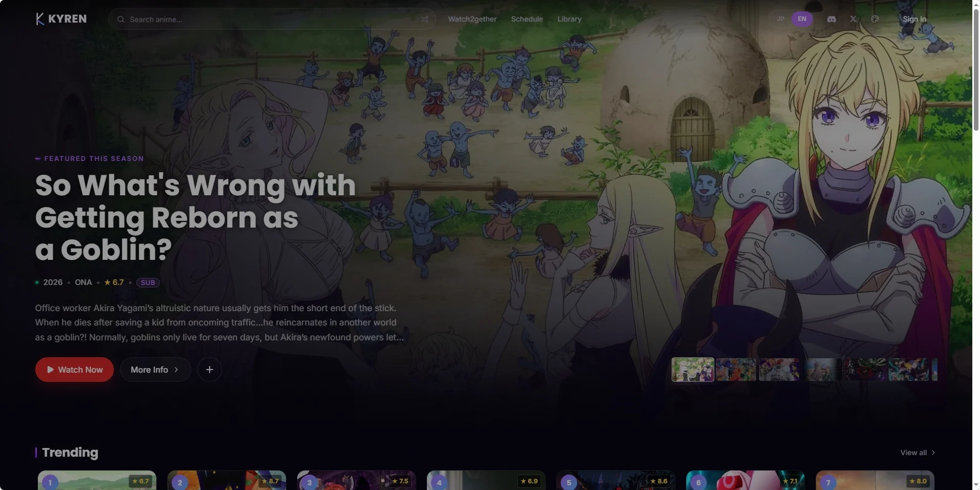Select the fifth carousel thumbnail
This screenshot has height=490, width=980.
point(865,370)
